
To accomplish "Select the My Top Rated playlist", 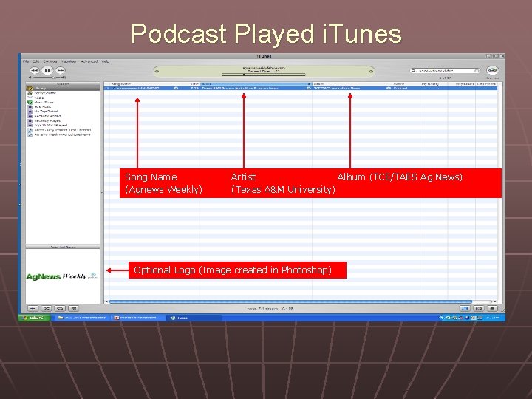I will [x=63, y=112].
